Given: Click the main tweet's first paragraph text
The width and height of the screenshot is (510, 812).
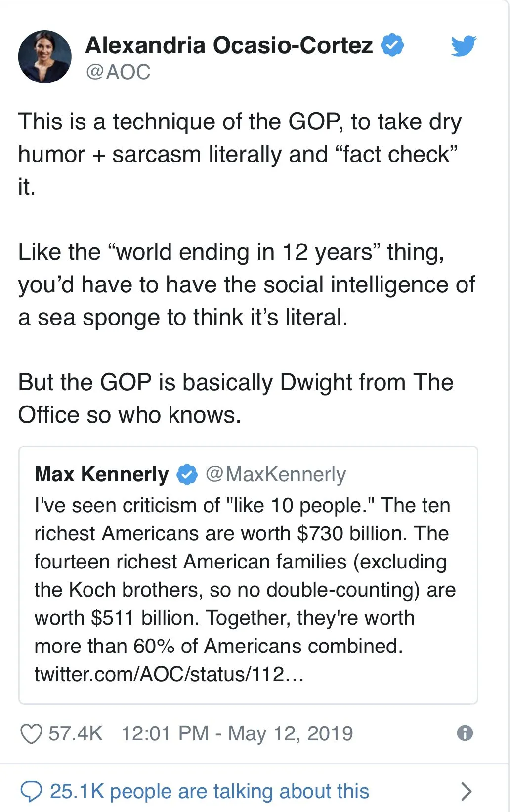Looking at the screenshot, I should 240,154.
